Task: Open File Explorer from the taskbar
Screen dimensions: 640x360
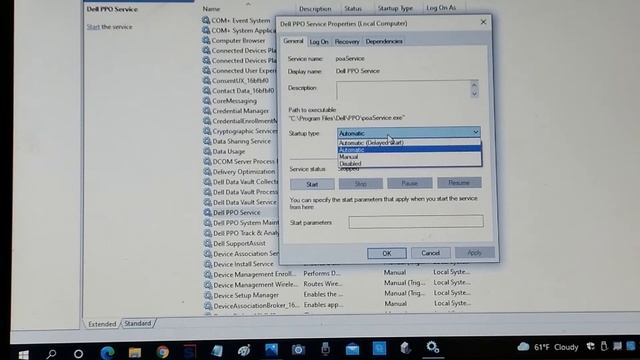Action: (135, 352)
